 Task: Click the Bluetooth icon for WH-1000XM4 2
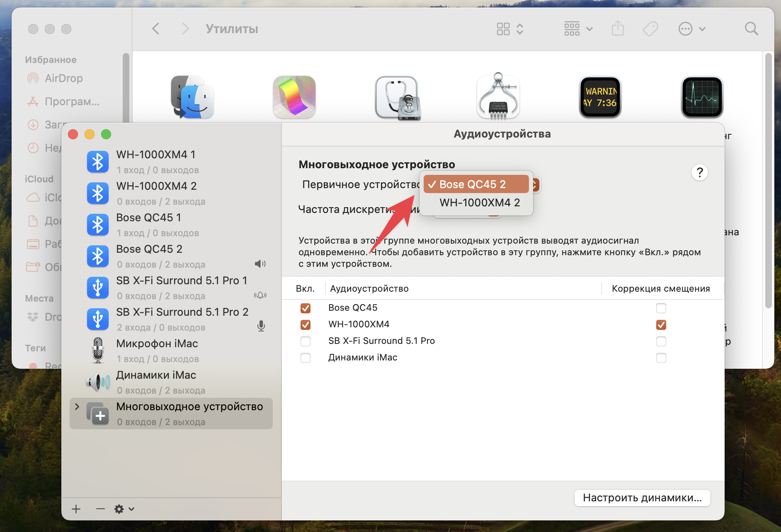tap(97, 193)
